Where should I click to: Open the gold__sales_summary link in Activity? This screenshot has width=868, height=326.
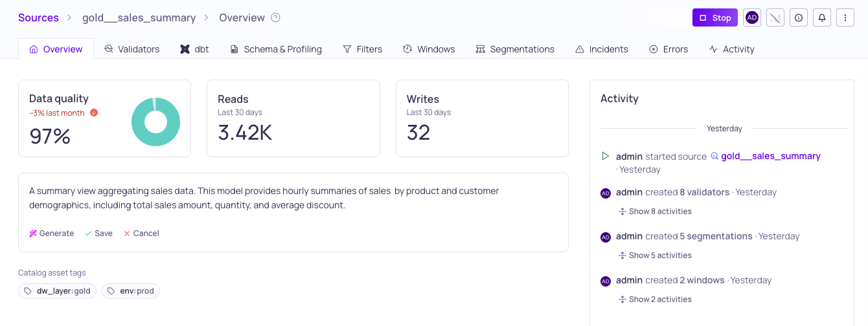click(770, 156)
